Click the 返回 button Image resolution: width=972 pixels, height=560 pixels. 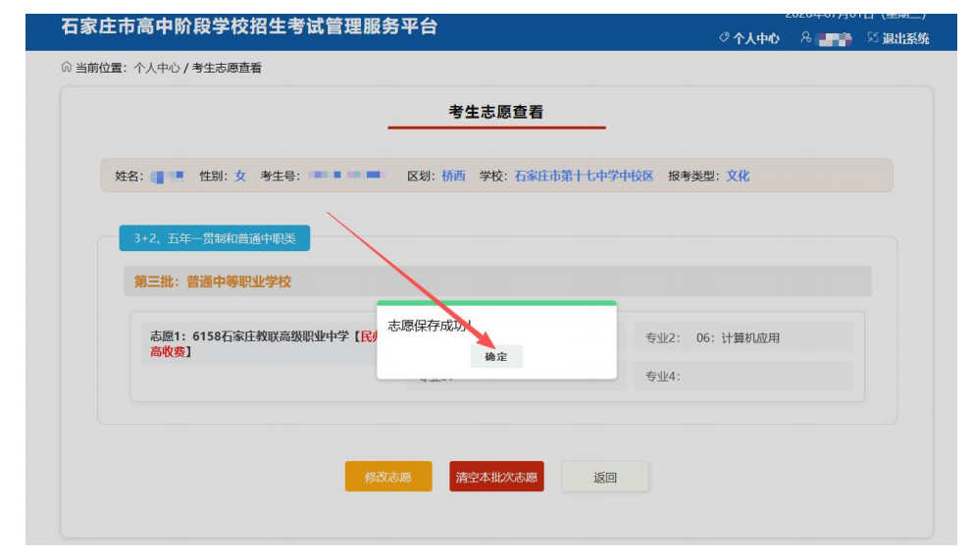click(605, 477)
